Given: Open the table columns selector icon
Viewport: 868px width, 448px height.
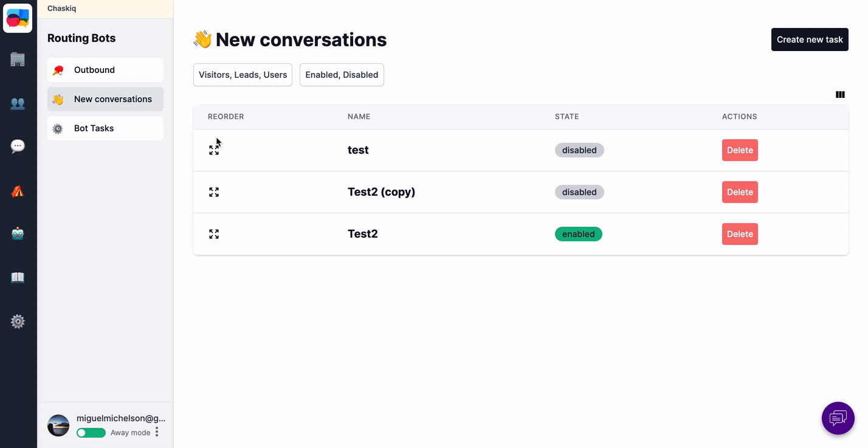Looking at the screenshot, I should (x=840, y=95).
